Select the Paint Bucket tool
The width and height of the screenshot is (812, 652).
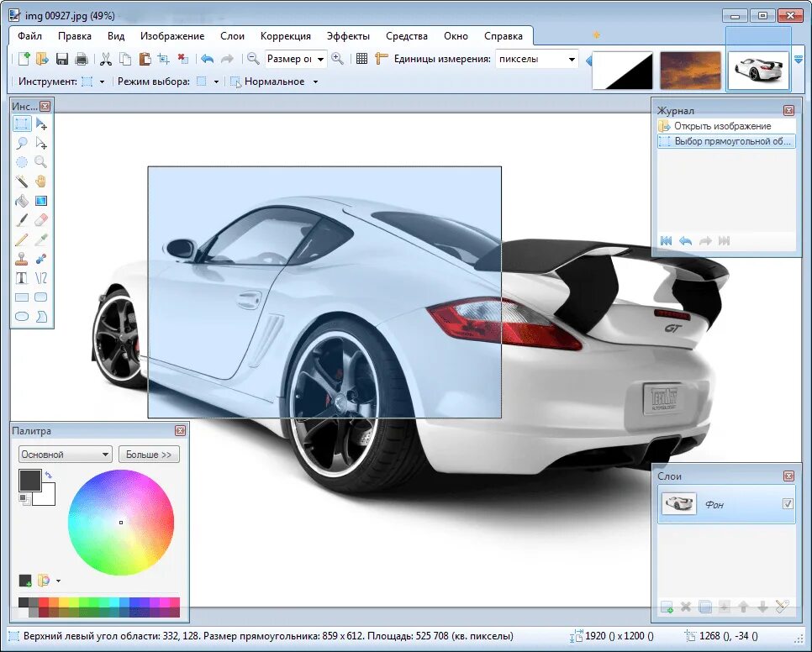pyautogui.click(x=22, y=201)
